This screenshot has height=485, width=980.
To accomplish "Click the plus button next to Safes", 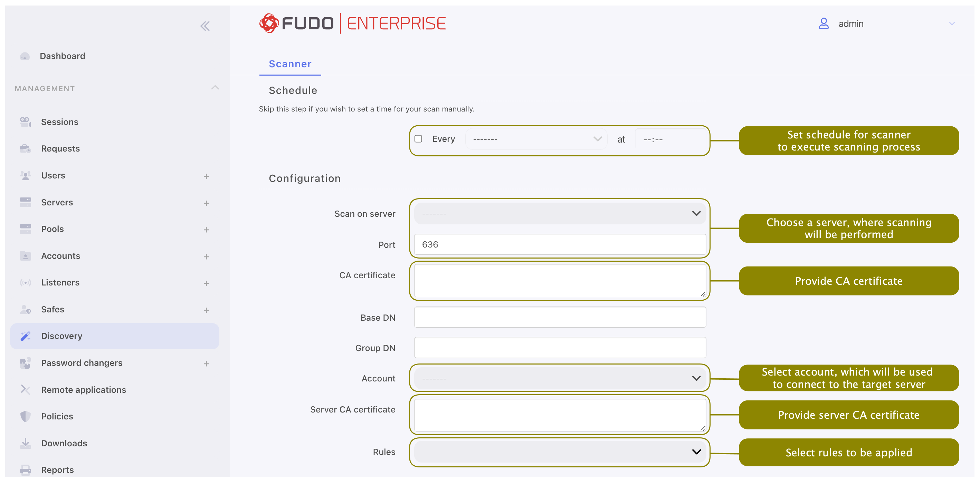I will click(x=206, y=310).
